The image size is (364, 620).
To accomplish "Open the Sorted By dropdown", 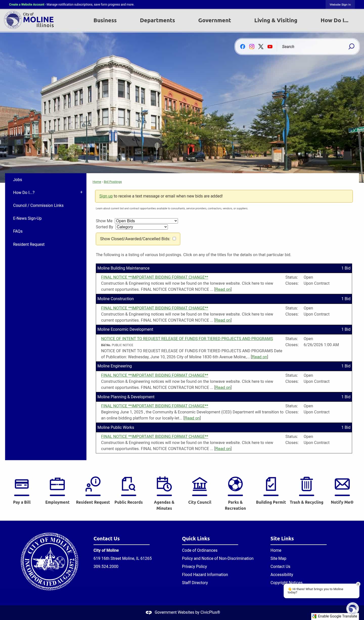I will (x=142, y=227).
